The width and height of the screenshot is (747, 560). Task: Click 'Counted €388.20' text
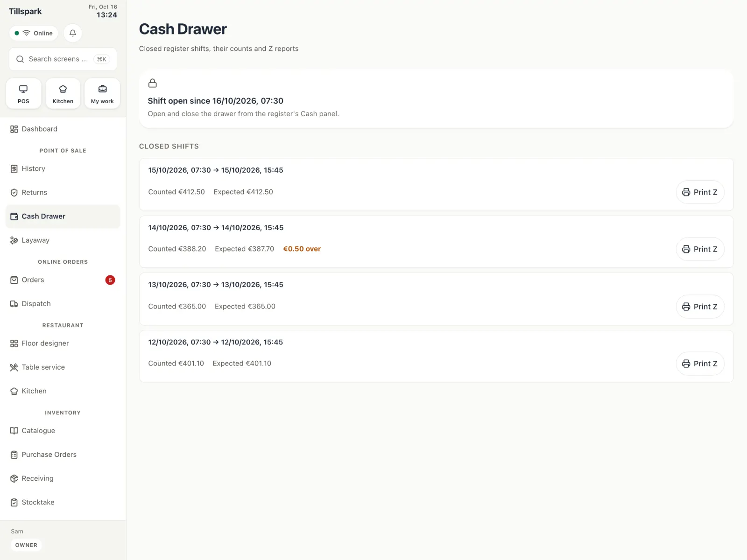tap(177, 249)
